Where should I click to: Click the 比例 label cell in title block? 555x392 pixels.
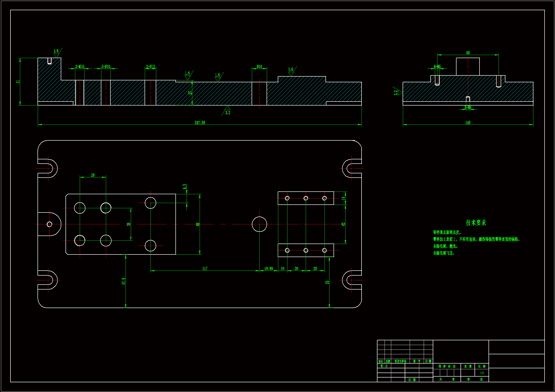point(482,366)
